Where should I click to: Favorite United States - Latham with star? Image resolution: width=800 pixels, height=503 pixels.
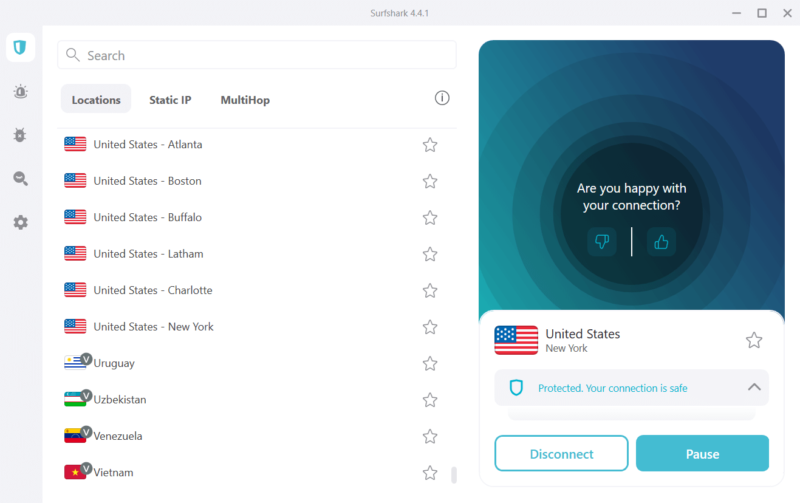pyautogui.click(x=430, y=254)
